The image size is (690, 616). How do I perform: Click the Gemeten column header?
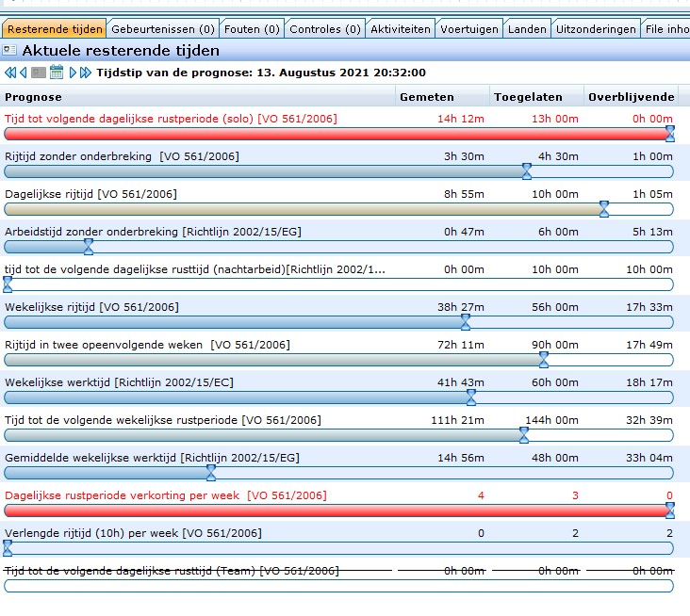426,97
